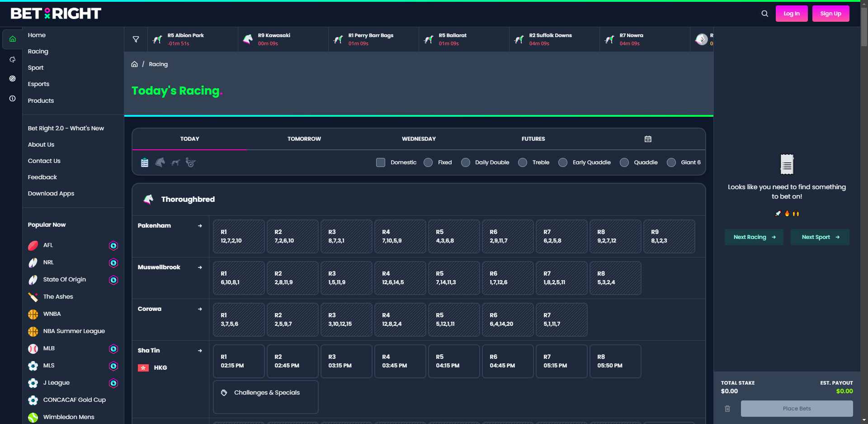Click the Bet Right logo
The width and height of the screenshot is (868, 424).
[56, 14]
